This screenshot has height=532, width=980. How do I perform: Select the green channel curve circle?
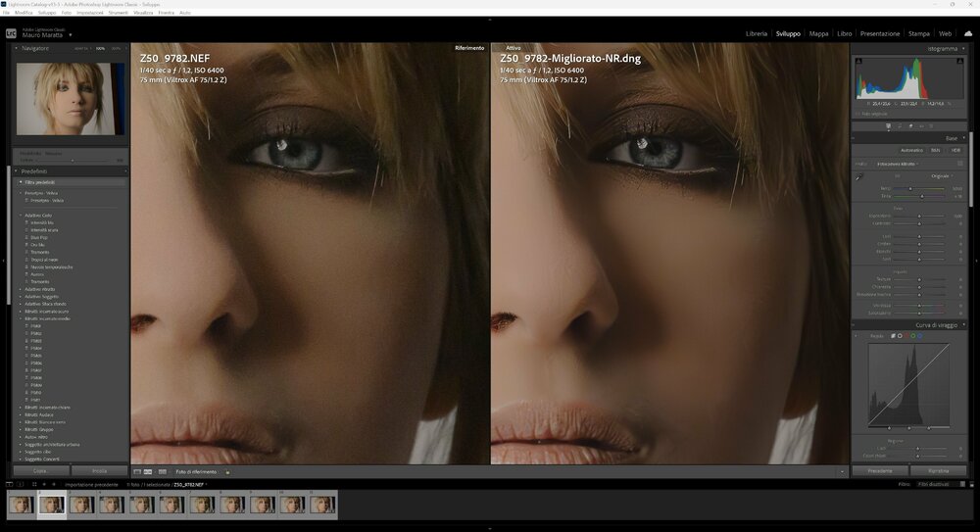click(x=913, y=336)
